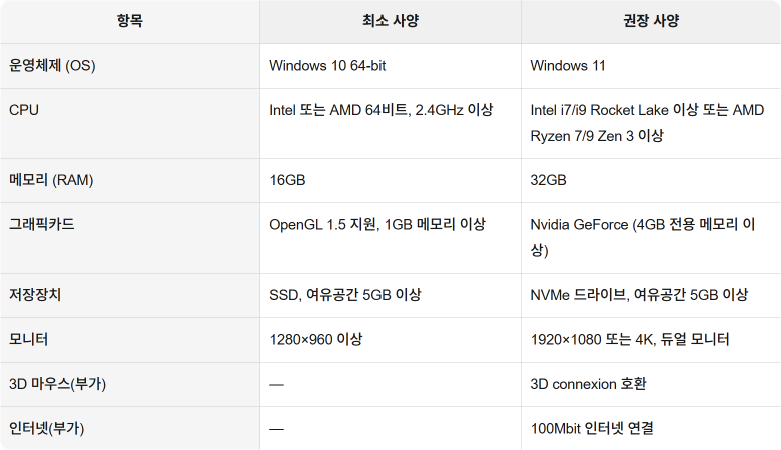
Task: Click the Windows 11 cell
Action: 568,66
